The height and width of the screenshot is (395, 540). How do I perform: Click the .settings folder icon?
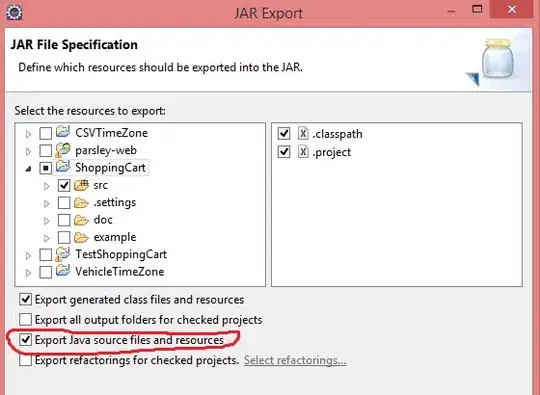[81, 203]
